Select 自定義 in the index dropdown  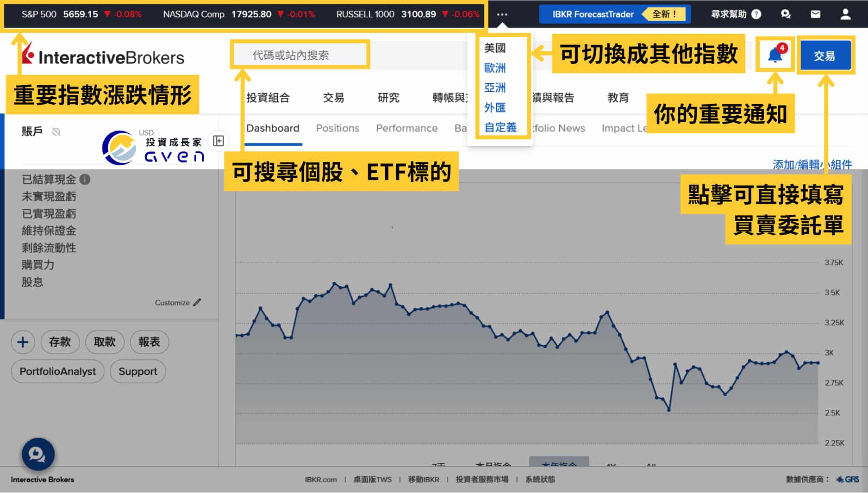(x=500, y=127)
